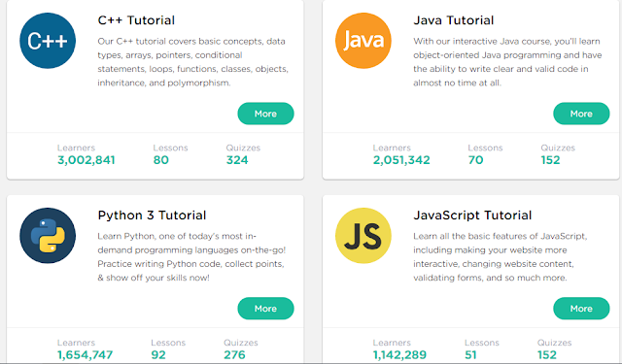Open More for the JavaScript Tutorial
This screenshot has width=622, height=364.
tap(581, 309)
